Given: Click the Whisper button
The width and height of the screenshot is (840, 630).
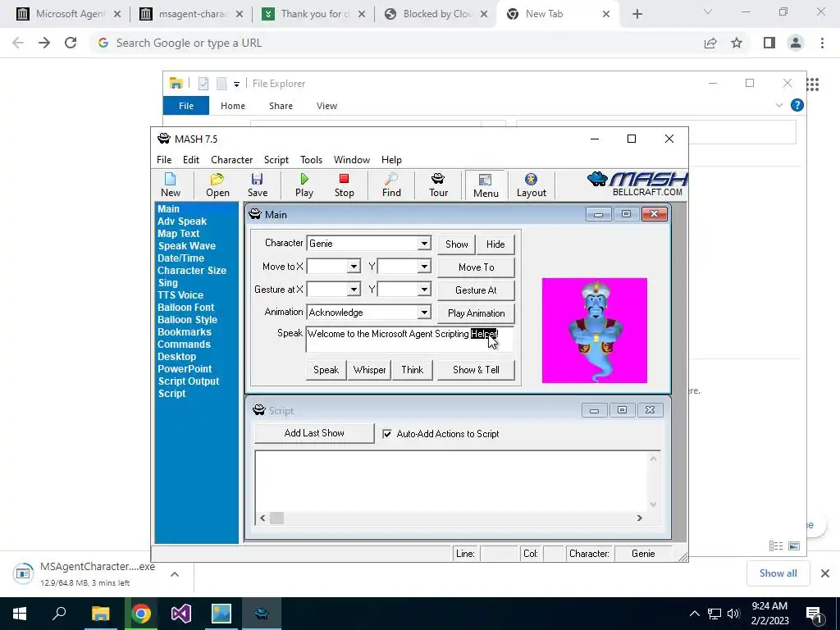Looking at the screenshot, I should 369,370.
